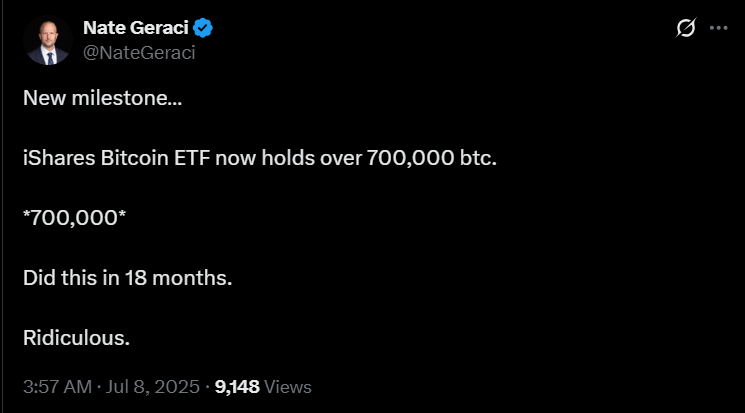
Task: Click the Views label
Action: 288,387
